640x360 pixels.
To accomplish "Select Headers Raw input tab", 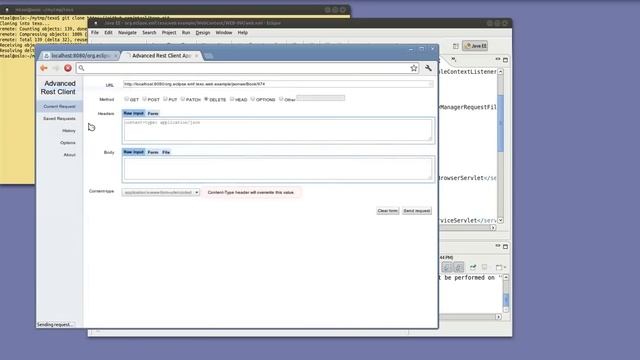I will coord(133,113).
